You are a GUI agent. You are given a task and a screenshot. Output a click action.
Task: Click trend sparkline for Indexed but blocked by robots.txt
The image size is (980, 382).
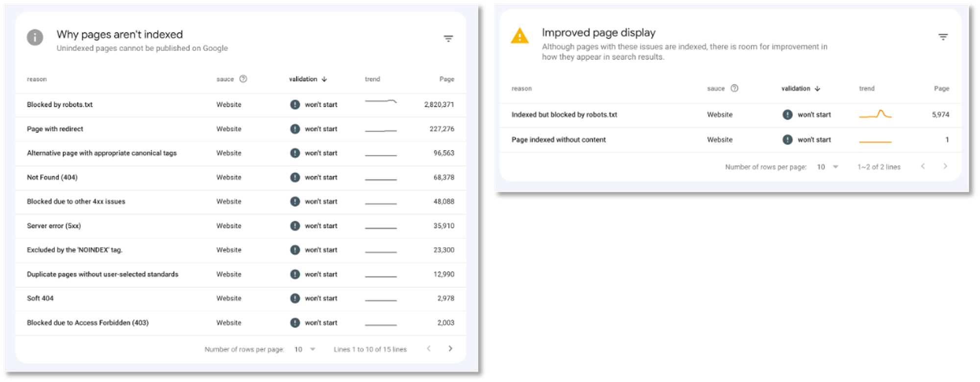(875, 114)
